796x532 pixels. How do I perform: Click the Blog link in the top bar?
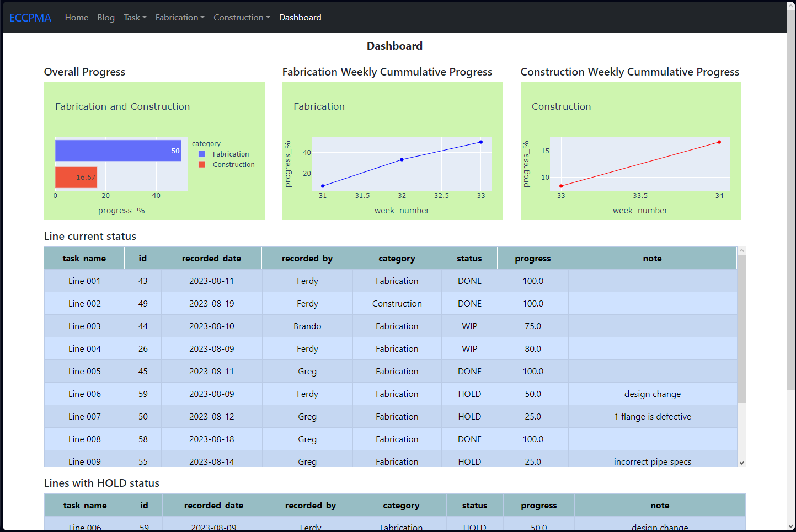[106, 17]
